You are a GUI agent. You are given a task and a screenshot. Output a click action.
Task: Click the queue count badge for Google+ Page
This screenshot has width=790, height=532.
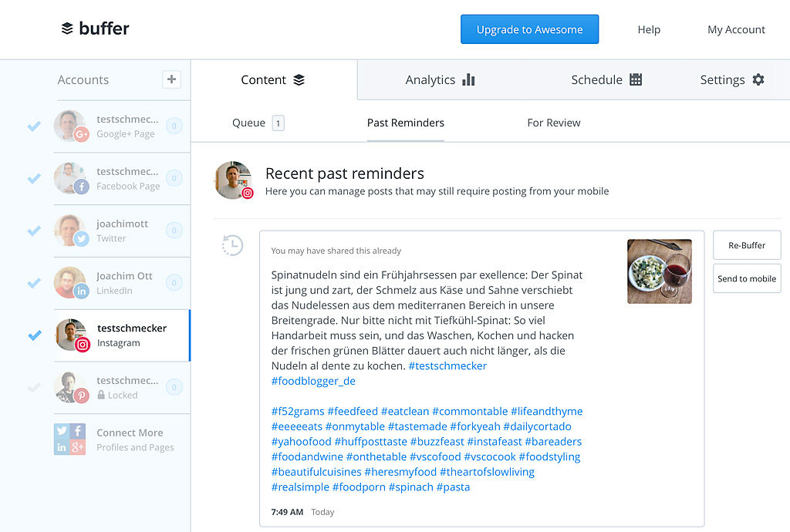(x=174, y=126)
